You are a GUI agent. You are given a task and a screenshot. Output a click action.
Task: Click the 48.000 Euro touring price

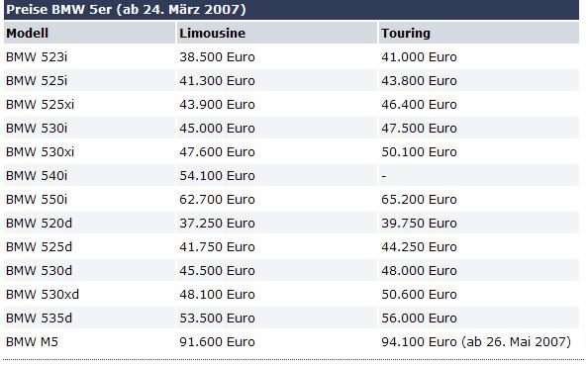(420, 271)
